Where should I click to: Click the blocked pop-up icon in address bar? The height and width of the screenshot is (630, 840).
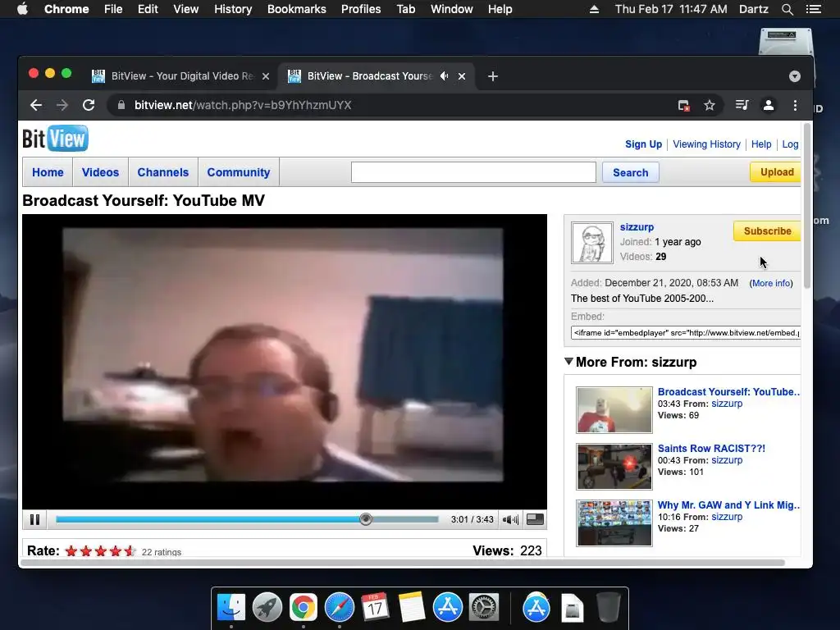click(683, 106)
